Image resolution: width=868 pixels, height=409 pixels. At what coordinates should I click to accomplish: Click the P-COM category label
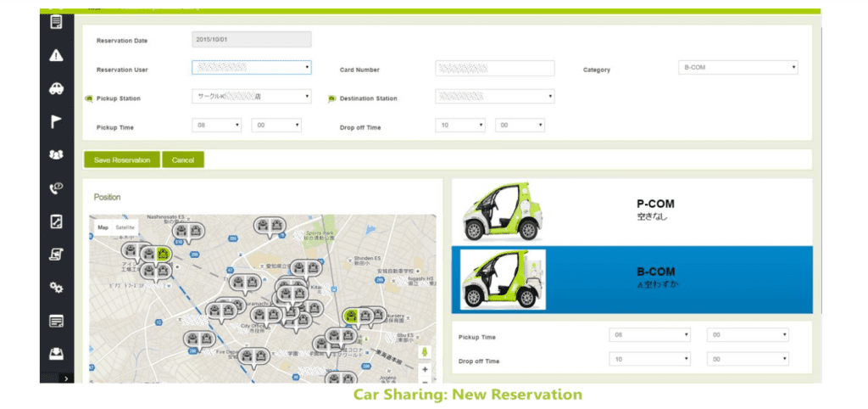coord(655,204)
